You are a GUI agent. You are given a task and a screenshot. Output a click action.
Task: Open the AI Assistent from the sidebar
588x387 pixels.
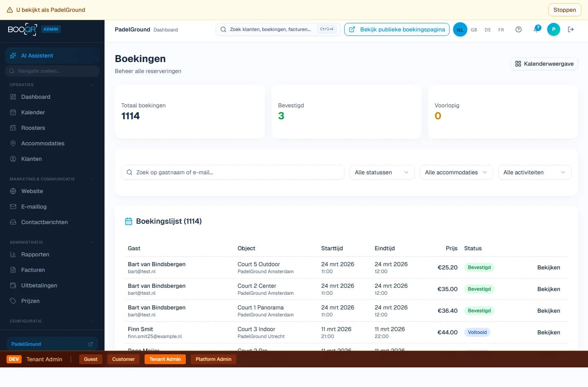tap(37, 56)
